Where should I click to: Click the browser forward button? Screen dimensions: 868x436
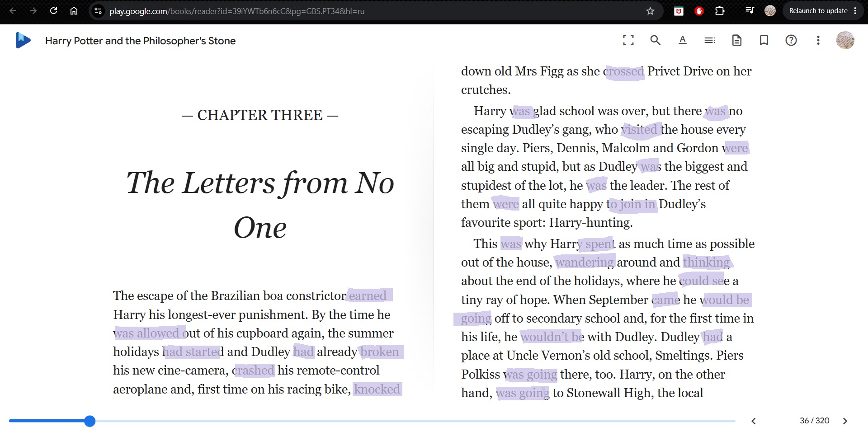[x=33, y=11]
